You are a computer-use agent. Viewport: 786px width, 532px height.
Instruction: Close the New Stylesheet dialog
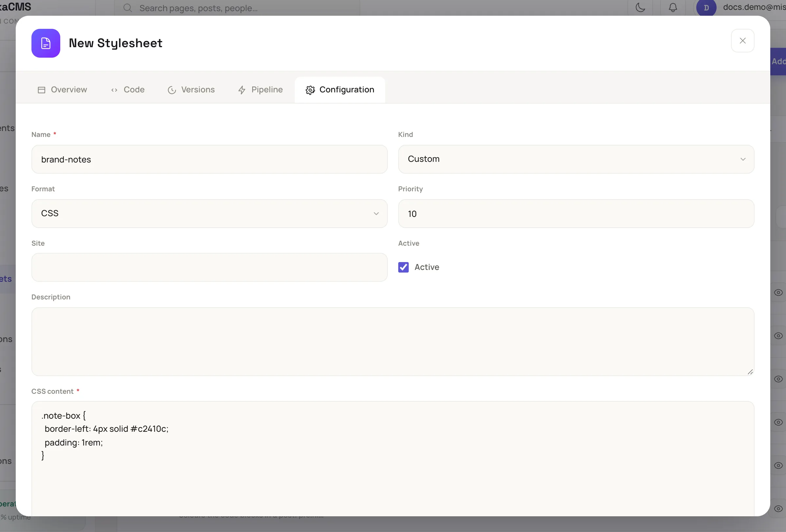(x=742, y=41)
